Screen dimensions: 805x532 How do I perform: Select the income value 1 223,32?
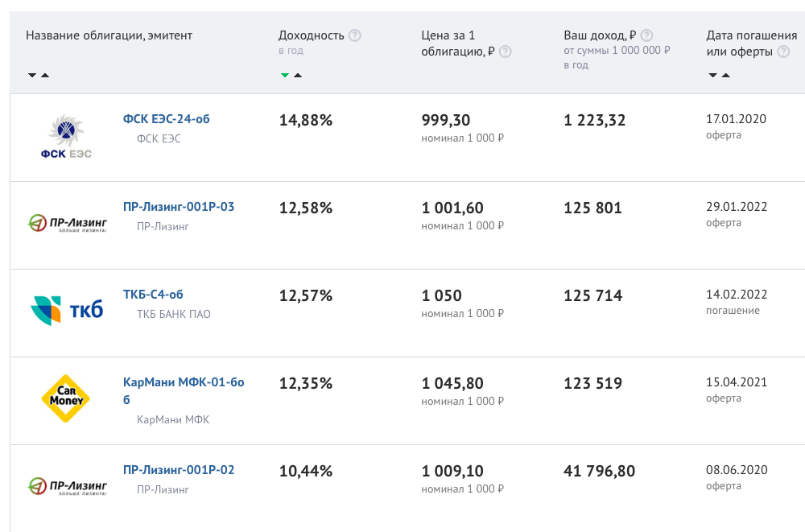pos(595,120)
